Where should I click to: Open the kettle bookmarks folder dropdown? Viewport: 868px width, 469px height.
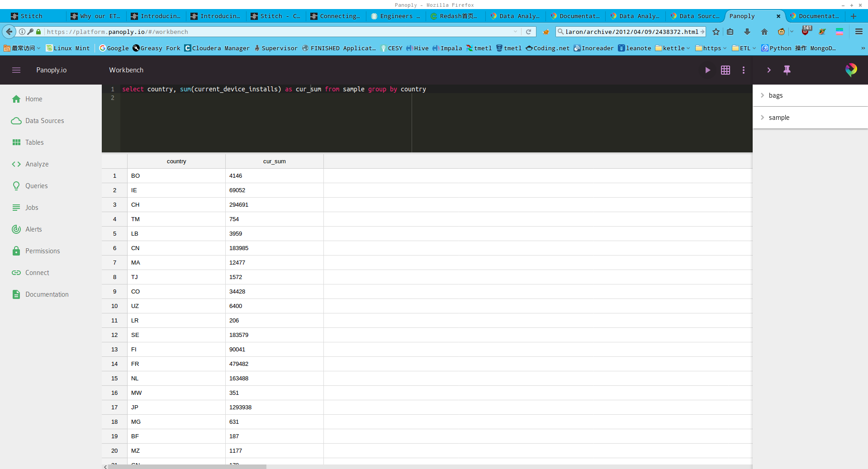(673, 48)
